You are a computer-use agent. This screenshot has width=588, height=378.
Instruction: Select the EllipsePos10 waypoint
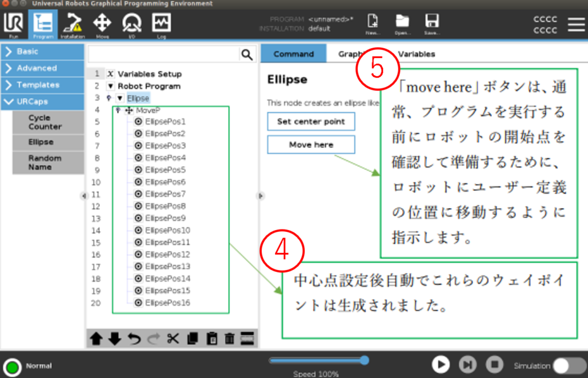coord(167,230)
